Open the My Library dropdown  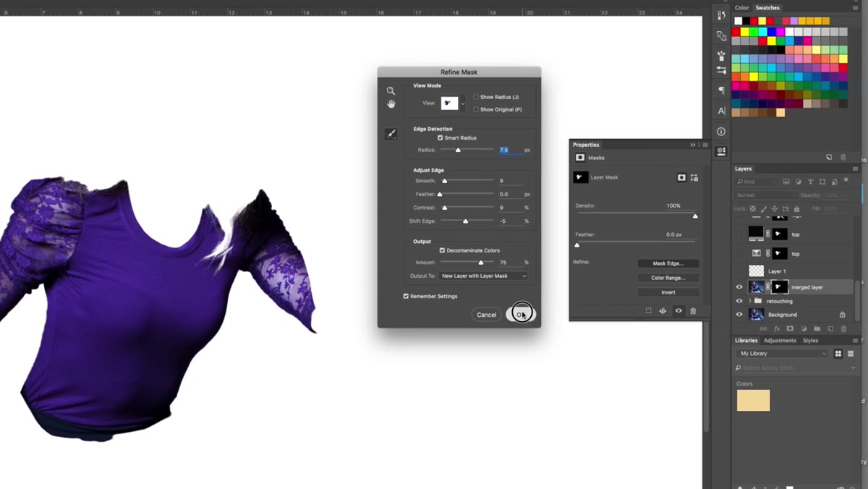pos(782,354)
